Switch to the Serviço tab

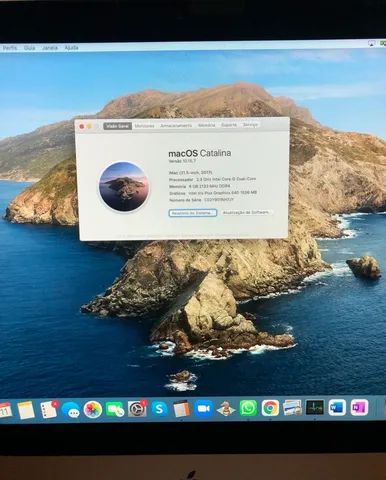click(x=250, y=125)
